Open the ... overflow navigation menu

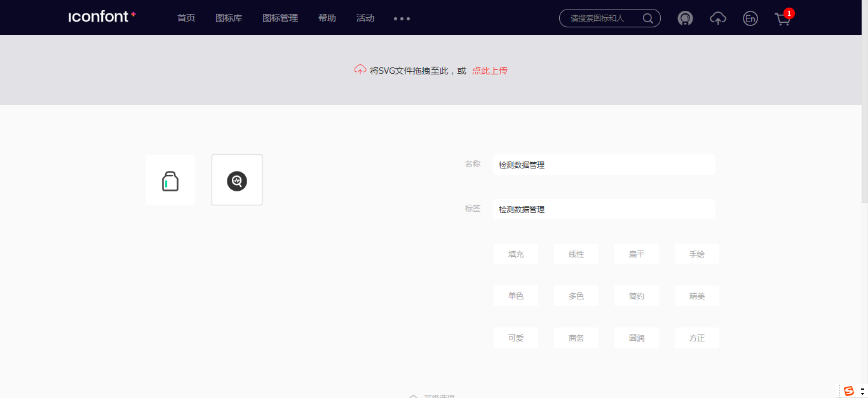402,18
